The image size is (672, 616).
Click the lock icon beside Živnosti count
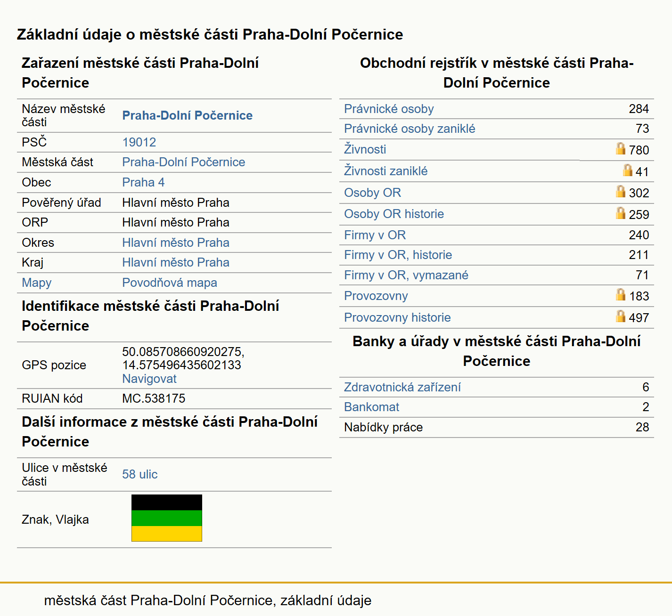click(x=621, y=149)
